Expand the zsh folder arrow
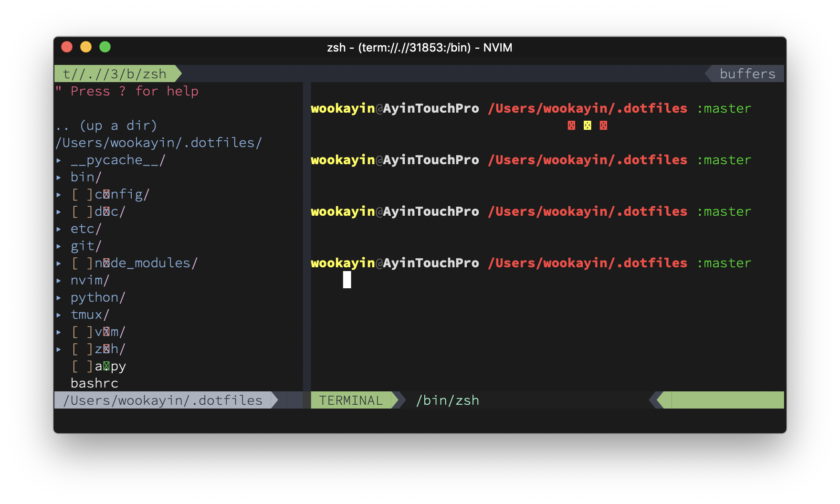The width and height of the screenshot is (840, 504). pyautogui.click(x=59, y=349)
